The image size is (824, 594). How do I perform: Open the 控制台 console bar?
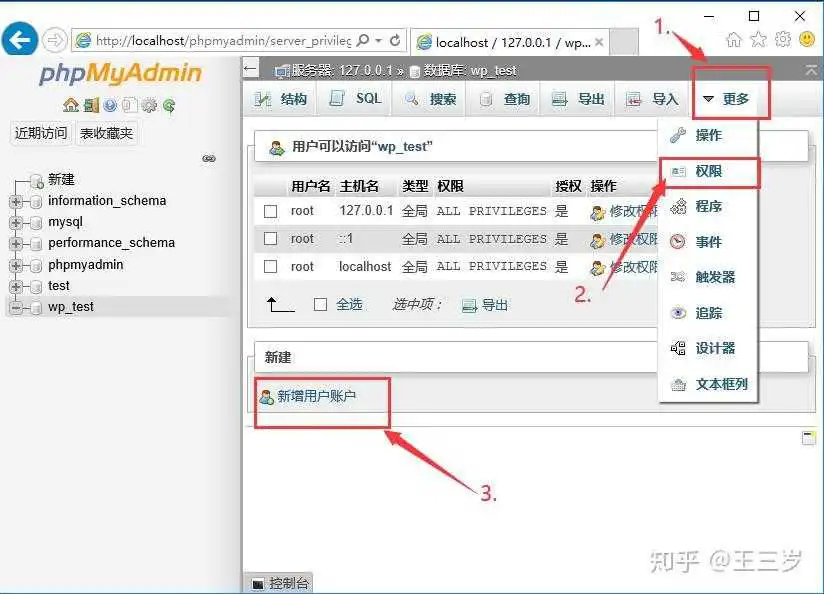pos(280,583)
